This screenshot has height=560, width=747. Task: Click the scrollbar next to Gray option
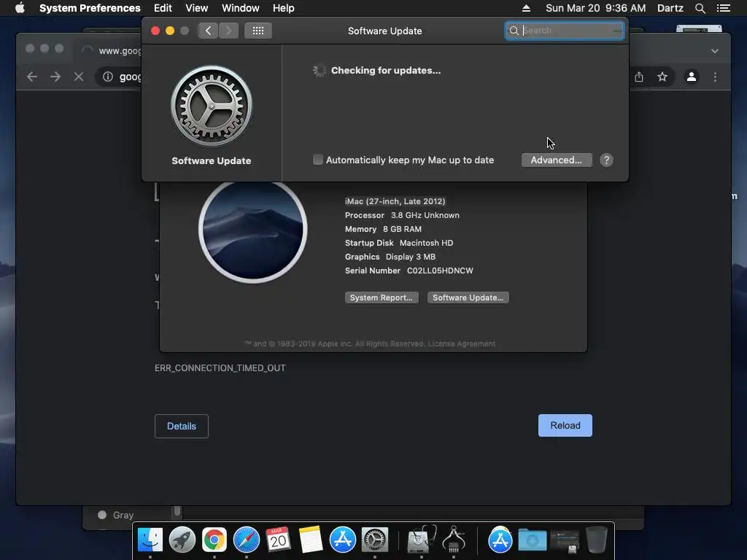177,512
